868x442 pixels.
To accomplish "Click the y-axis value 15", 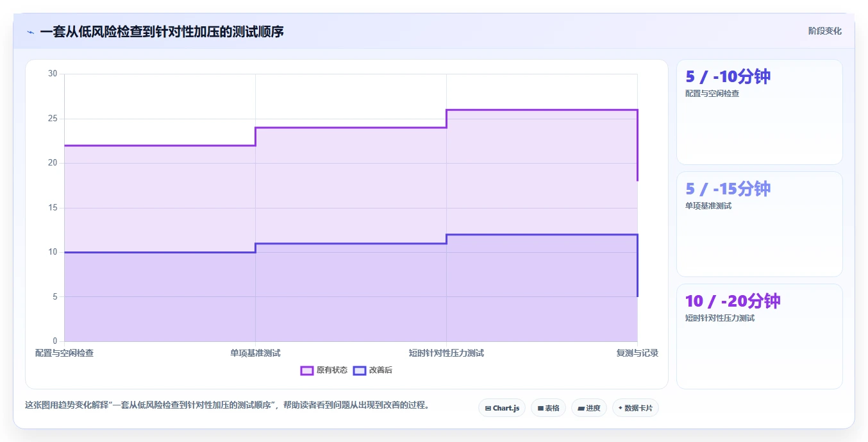I will click(53, 208).
